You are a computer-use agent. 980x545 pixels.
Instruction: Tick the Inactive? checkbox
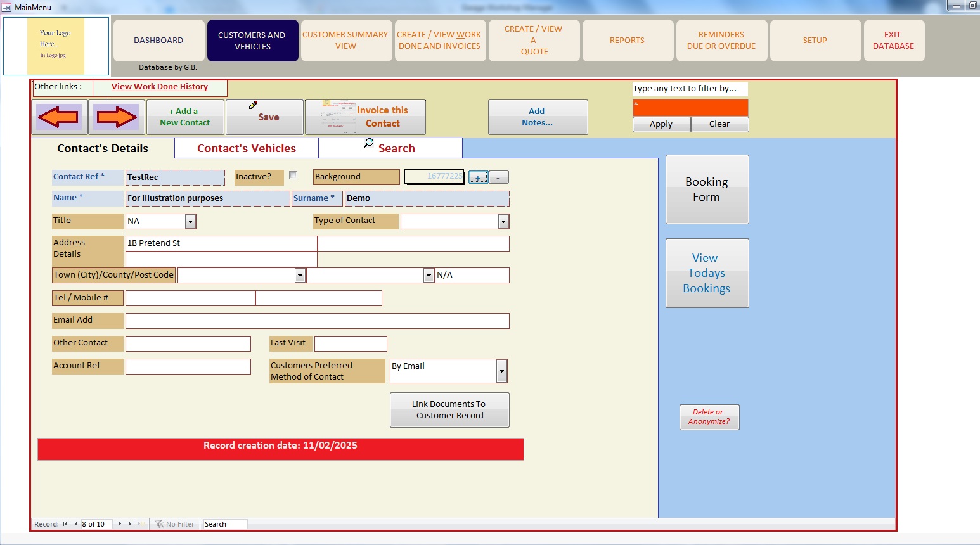[x=293, y=176]
